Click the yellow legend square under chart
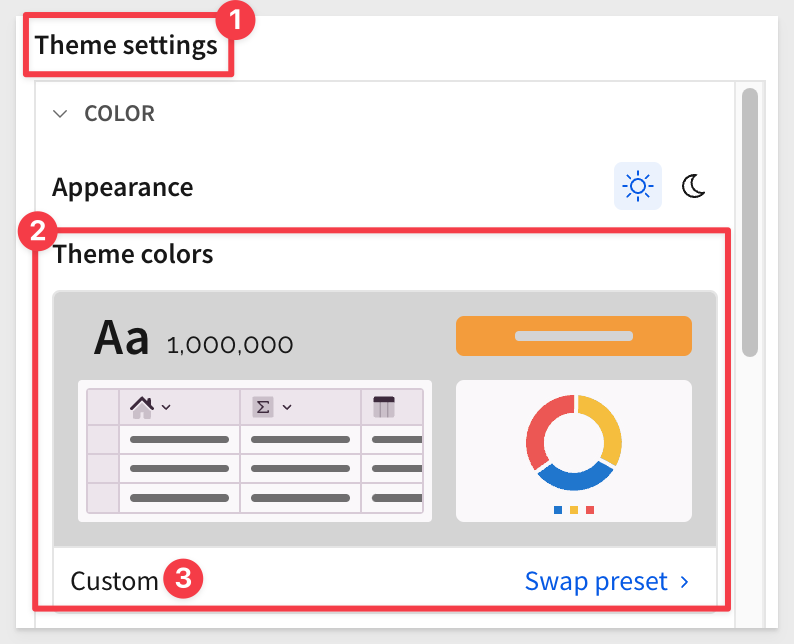 point(574,510)
